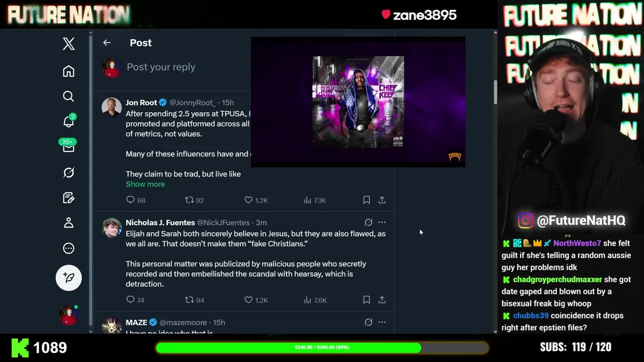Screen dimensions: 644x362
Task: Bookmark Fuentes post
Action: pos(366,300)
